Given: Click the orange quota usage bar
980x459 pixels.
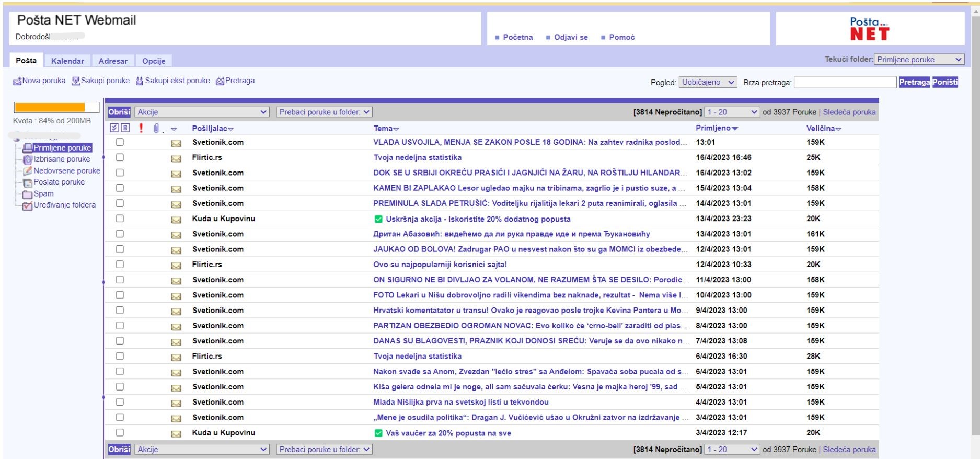Looking at the screenshot, I should click(50, 107).
